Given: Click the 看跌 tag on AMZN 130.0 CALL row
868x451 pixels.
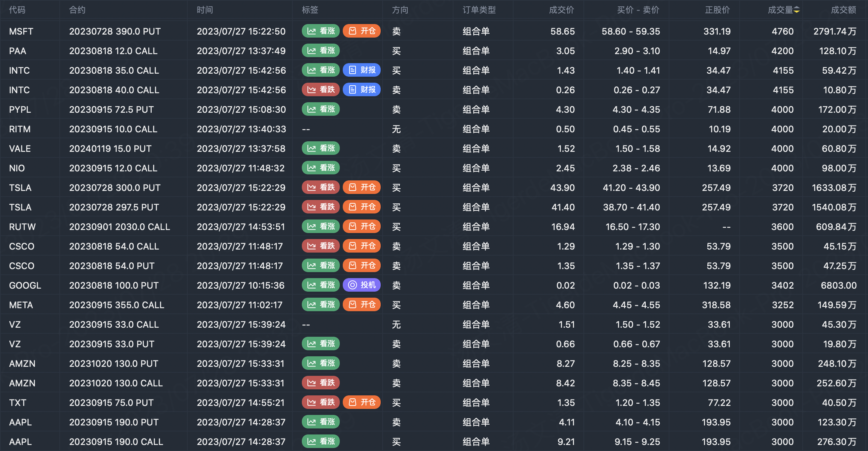Looking at the screenshot, I should 321,383.
